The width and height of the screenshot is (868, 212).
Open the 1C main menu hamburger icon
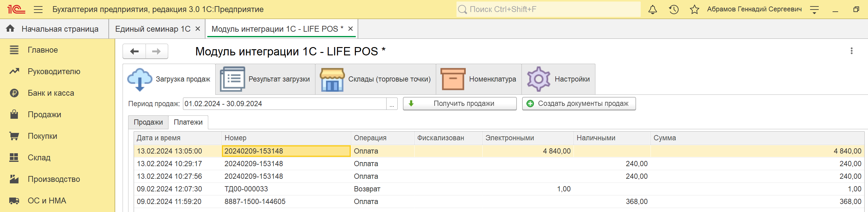click(x=38, y=10)
